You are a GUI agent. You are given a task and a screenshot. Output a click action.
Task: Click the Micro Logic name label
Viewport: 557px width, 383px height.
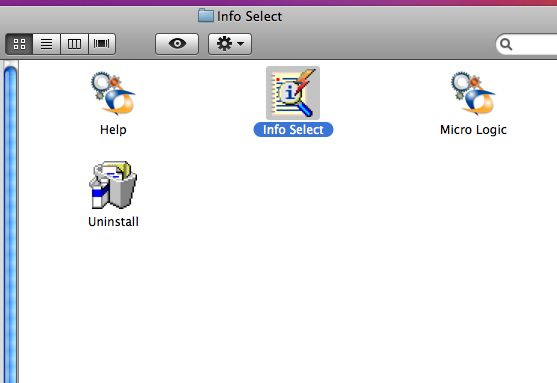point(473,130)
